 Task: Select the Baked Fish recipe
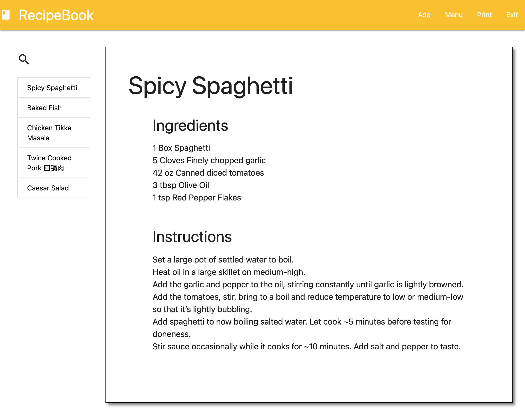[53, 108]
